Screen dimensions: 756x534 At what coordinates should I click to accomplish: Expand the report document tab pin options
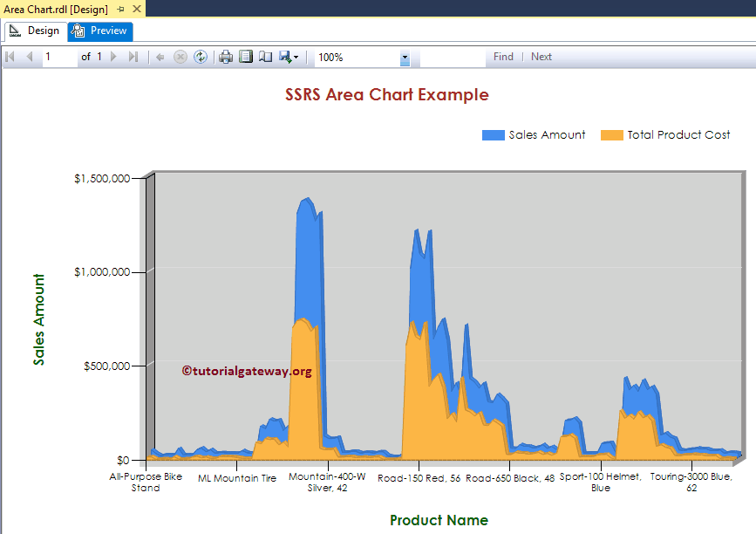[x=121, y=10]
